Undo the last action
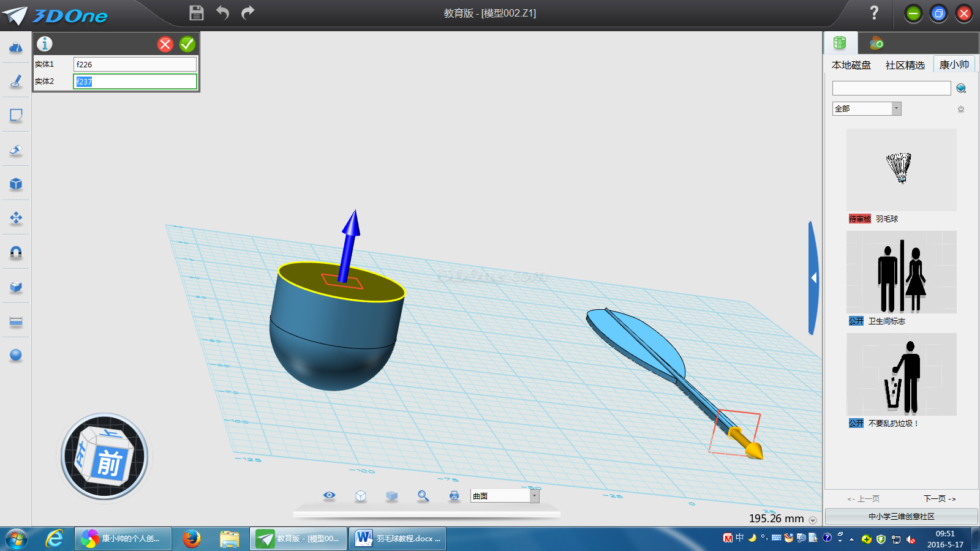This screenshot has width=980, height=551. 222,13
